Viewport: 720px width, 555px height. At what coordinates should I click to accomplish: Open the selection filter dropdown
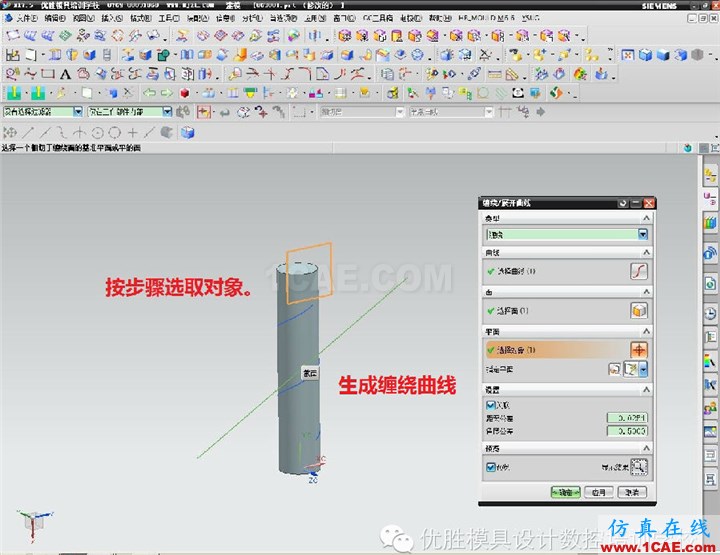[78, 112]
